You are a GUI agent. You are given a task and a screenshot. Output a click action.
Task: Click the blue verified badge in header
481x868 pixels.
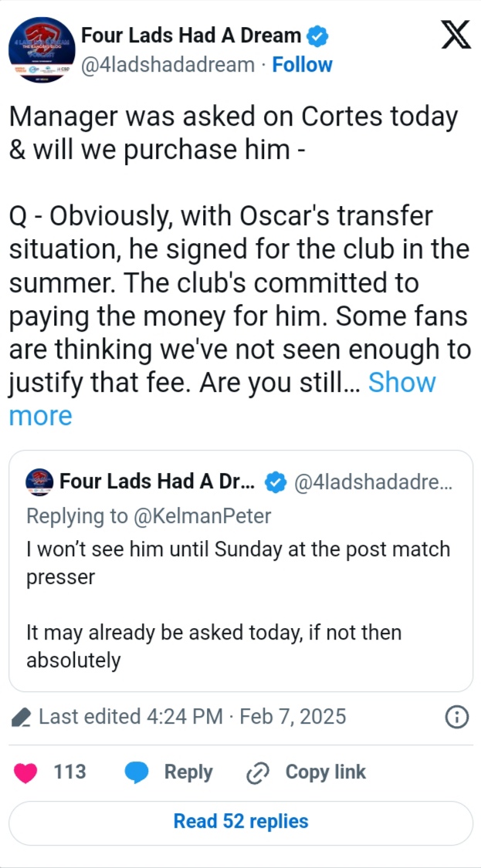point(318,35)
